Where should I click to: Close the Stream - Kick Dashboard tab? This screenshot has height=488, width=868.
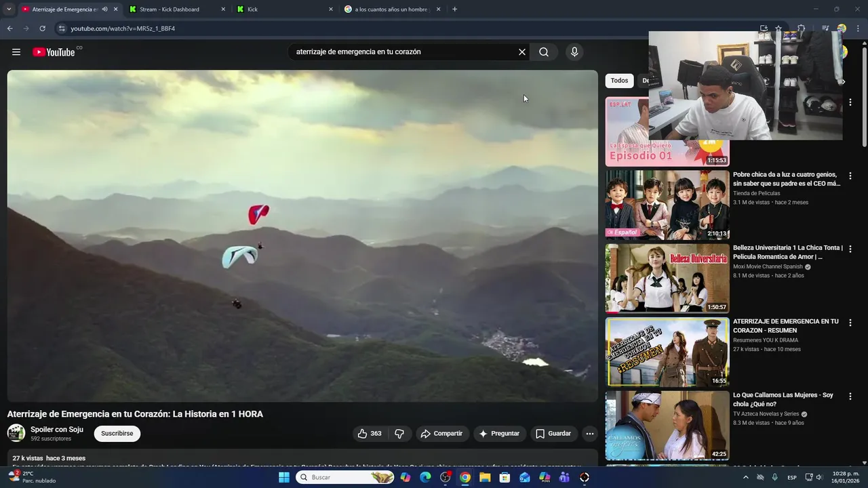tap(223, 9)
